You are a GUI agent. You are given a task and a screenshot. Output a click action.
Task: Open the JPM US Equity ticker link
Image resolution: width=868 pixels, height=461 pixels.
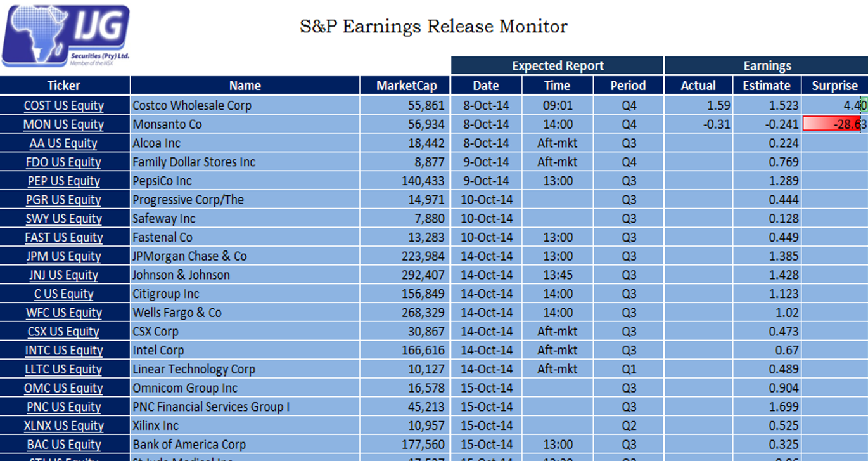(x=64, y=256)
